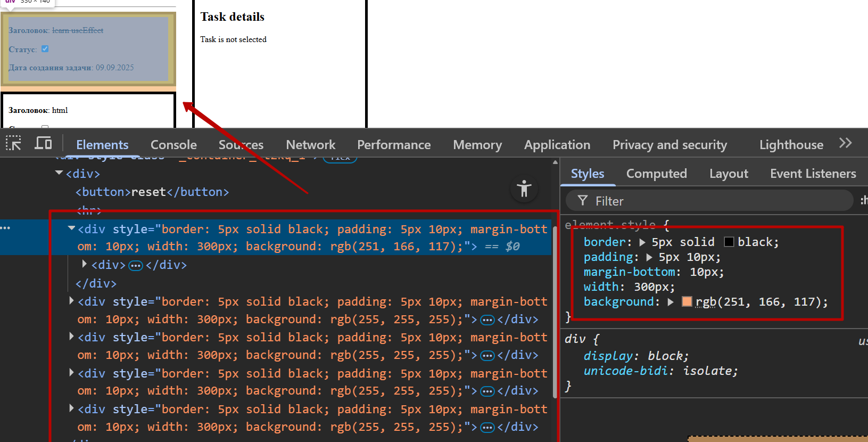The width and height of the screenshot is (868, 442).
Task: Toggle the device toolbar icon
Action: coord(43,143)
